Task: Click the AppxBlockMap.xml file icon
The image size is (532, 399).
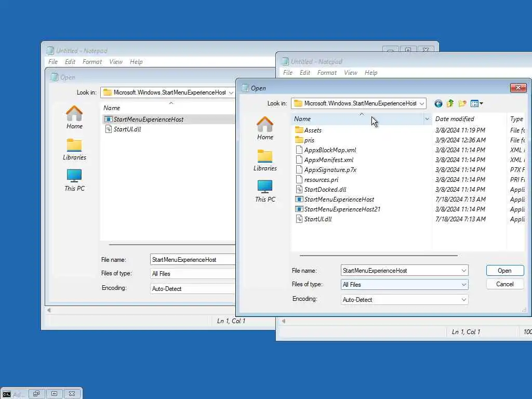Action: [x=299, y=150]
